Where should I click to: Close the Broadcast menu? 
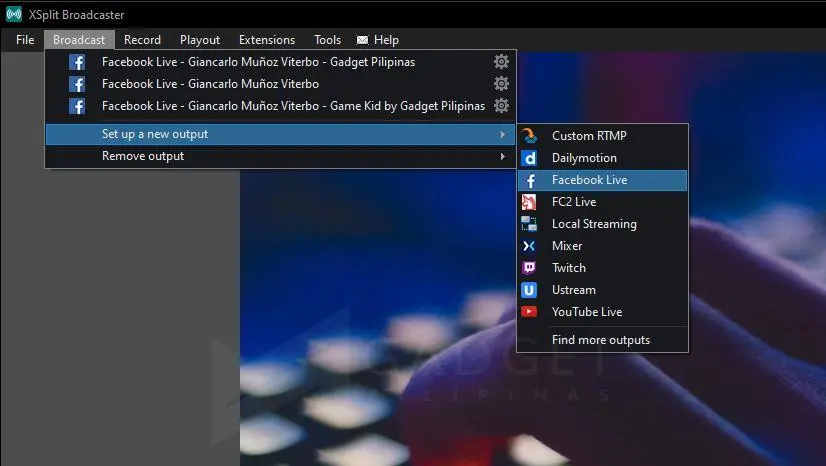pyautogui.click(x=79, y=40)
